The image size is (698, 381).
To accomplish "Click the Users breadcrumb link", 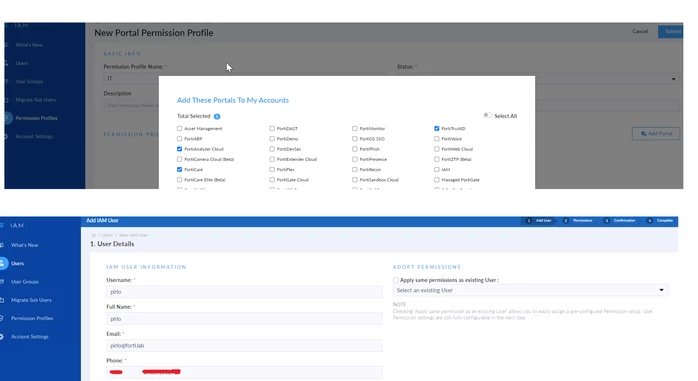I will (107, 235).
